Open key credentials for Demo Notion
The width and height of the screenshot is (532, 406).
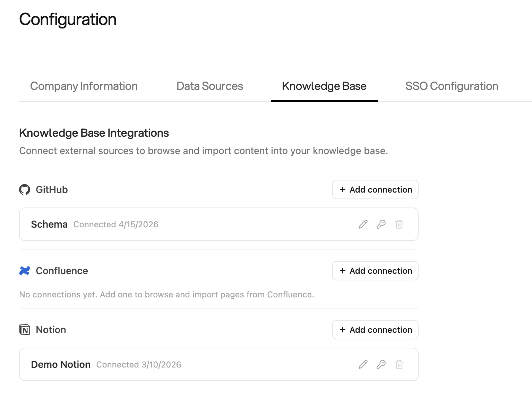[381, 364]
